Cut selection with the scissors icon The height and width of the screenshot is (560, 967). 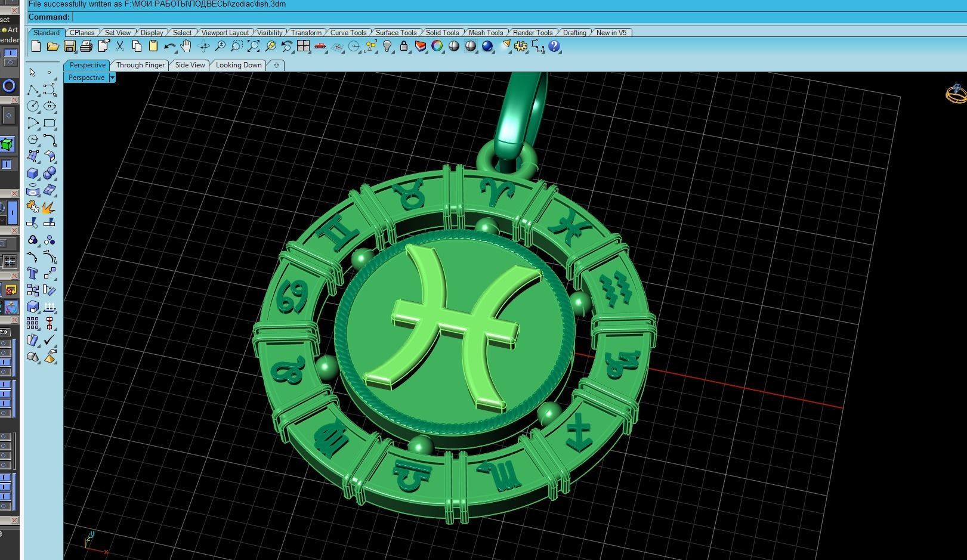coord(120,47)
